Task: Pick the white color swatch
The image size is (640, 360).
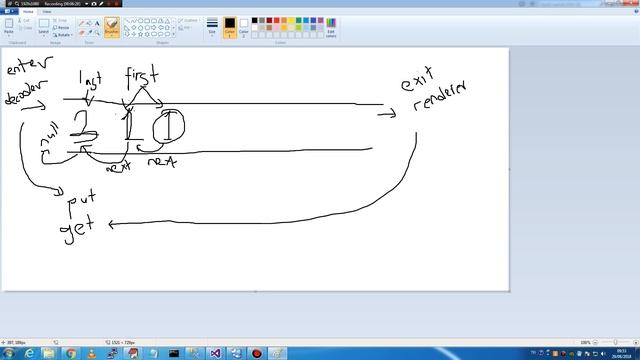Action: coord(255,28)
